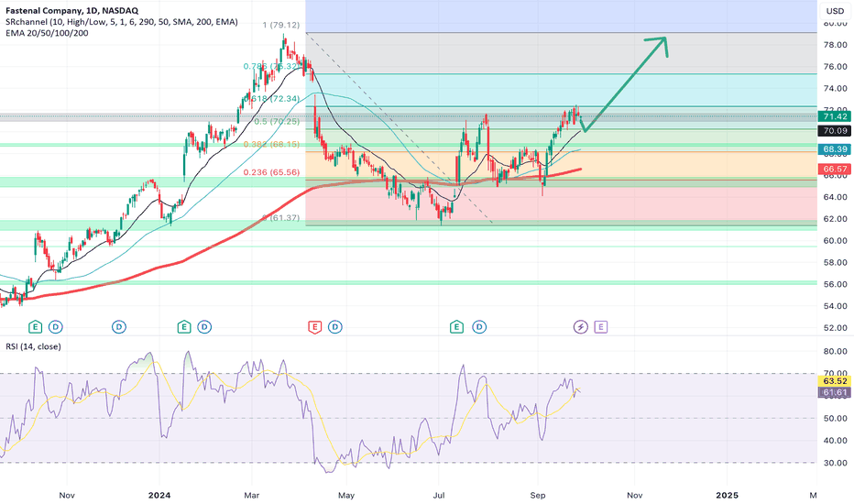This screenshot has width=854, height=504.
Task: Click the Fib level label 1 (79.12)
Action: tap(280, 25)
